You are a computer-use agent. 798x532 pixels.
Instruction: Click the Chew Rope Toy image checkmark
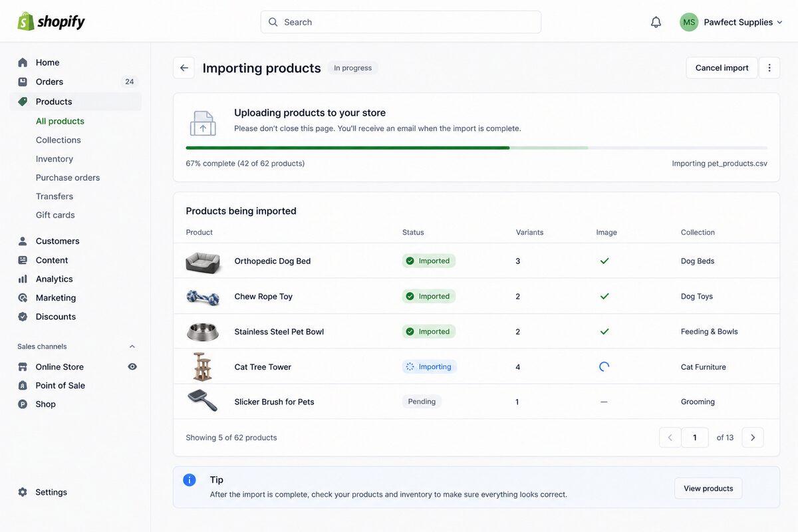(x=604, y=296)
